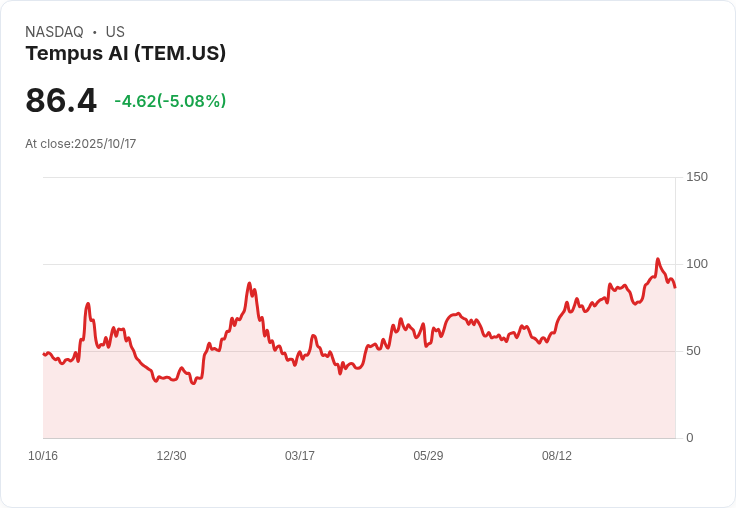Screen dimensions: 736x508
Task: Click the lowest dip of the price line
Action: point(193,383)
